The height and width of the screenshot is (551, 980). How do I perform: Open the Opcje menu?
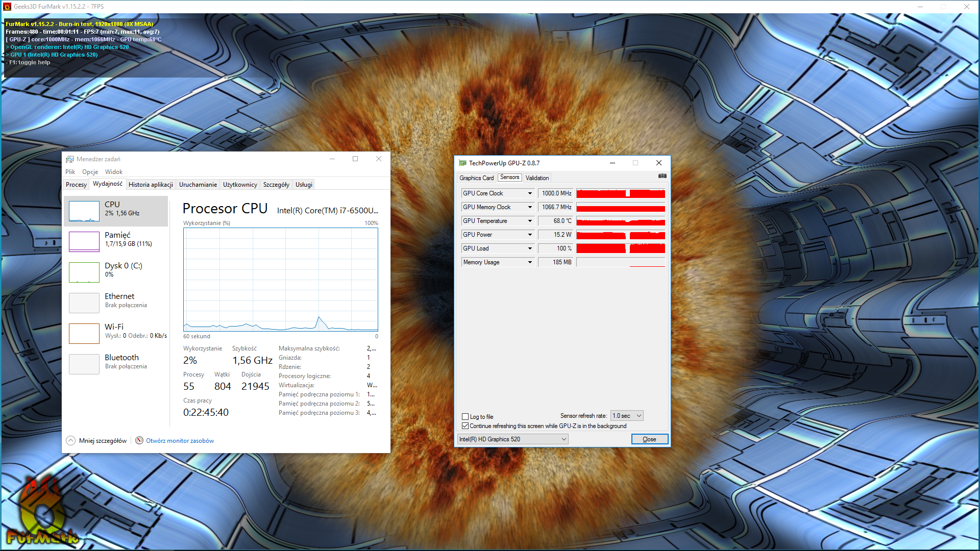click(90, 172)
